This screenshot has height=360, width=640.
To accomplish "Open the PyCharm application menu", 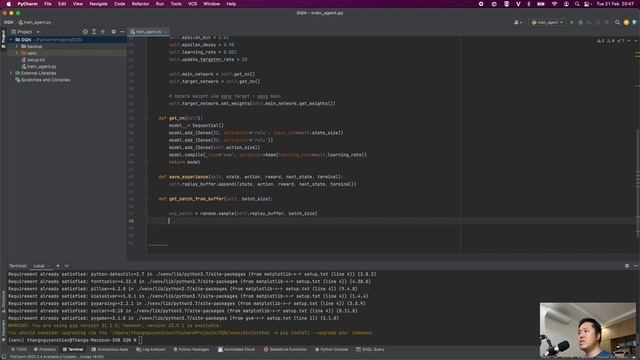I will tap(27, 4).
